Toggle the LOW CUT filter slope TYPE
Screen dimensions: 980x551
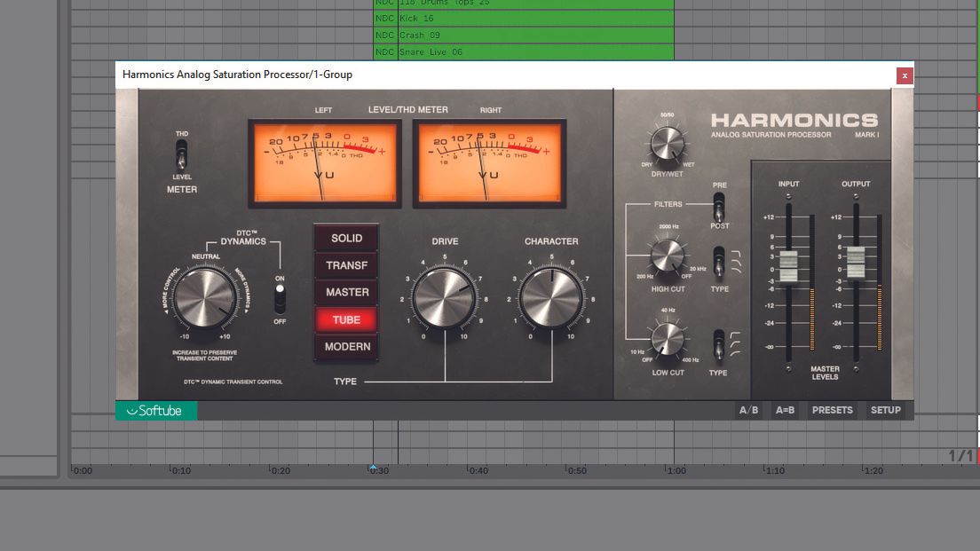(x=720, y=346)
